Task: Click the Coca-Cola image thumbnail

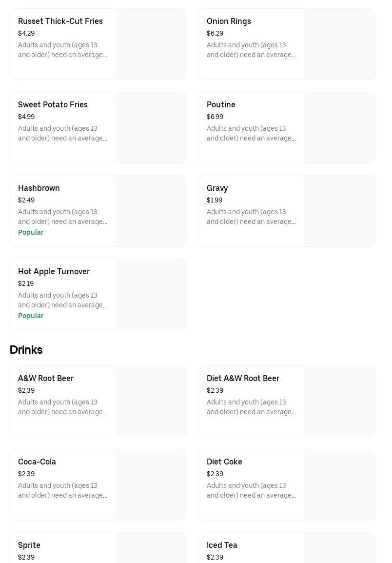Action: 151,485
